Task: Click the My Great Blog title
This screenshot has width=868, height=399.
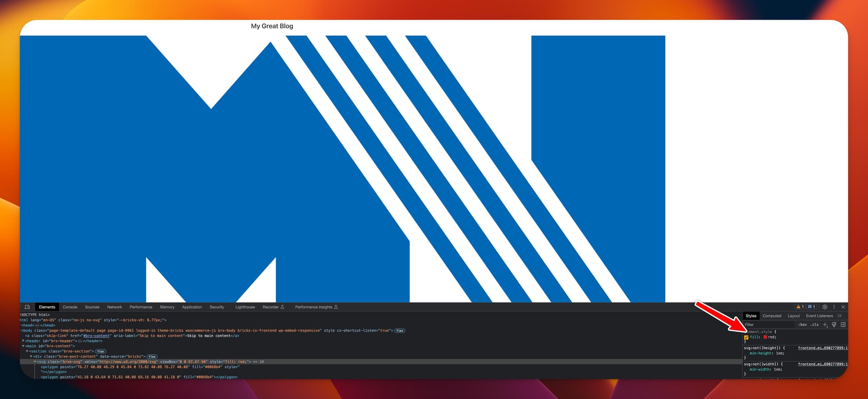Action: (272, 26)
